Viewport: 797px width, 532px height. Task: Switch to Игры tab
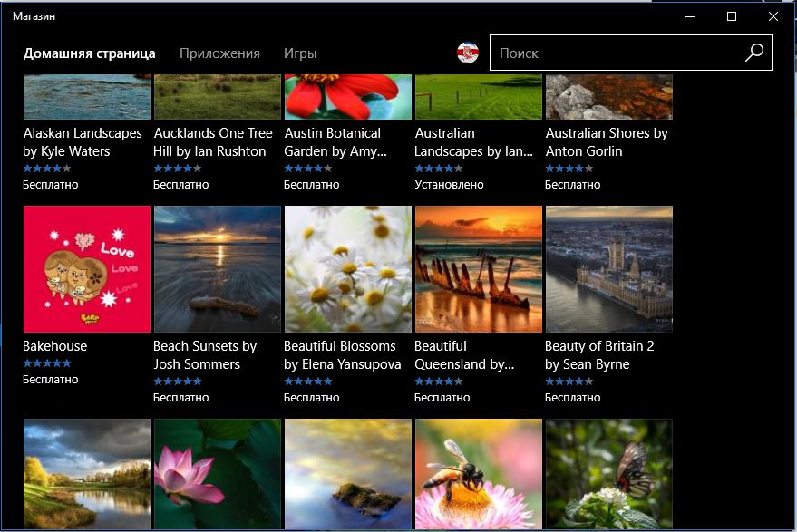point(300,53)
